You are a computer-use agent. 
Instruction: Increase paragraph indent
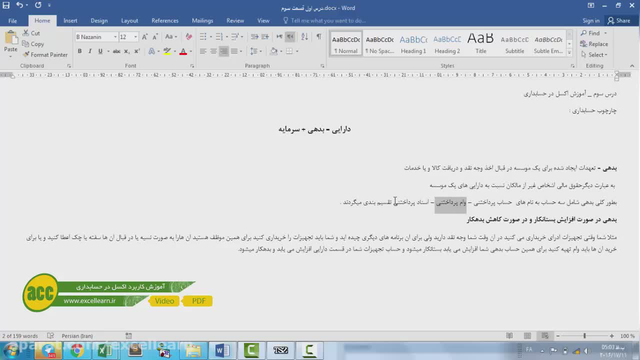coord(265,37)
